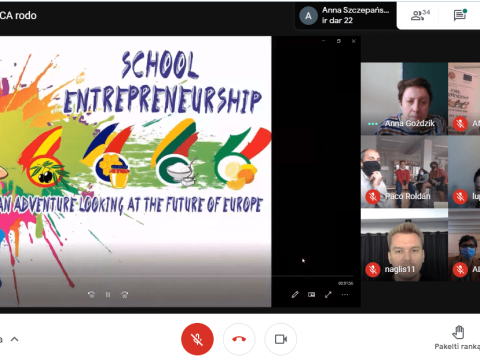Viewport: 480px width, 360px height.
Task: Open the participants list showing 34
Action: tap(420, 15)
